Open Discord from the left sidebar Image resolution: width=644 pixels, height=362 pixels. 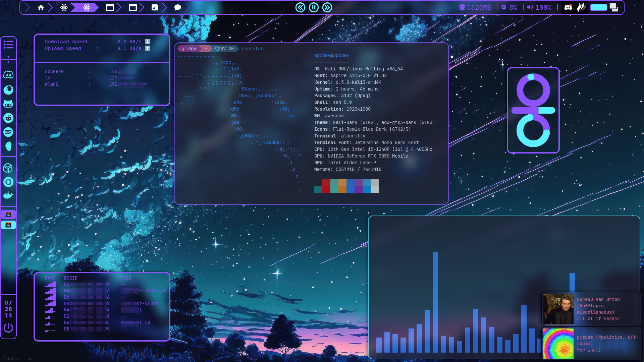click(8, 75)
